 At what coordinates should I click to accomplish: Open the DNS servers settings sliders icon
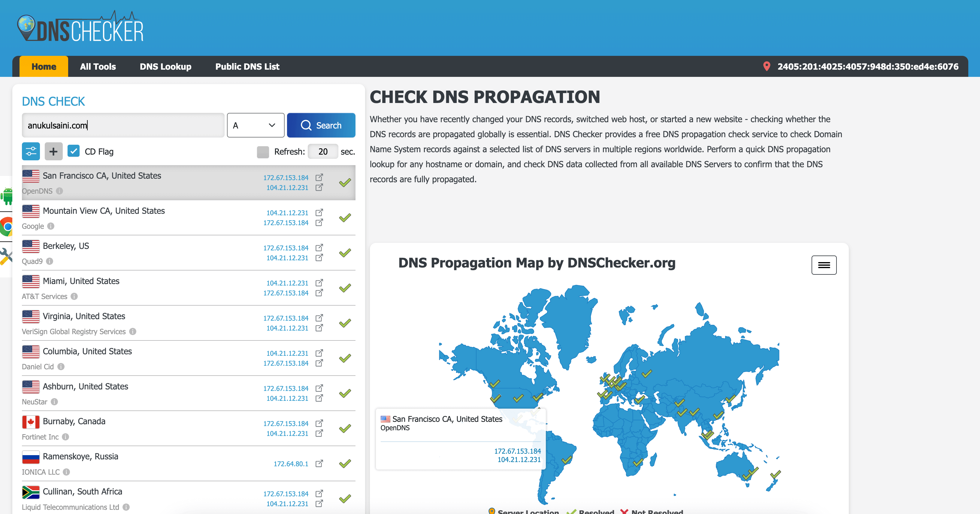click(x=31, y=151)
